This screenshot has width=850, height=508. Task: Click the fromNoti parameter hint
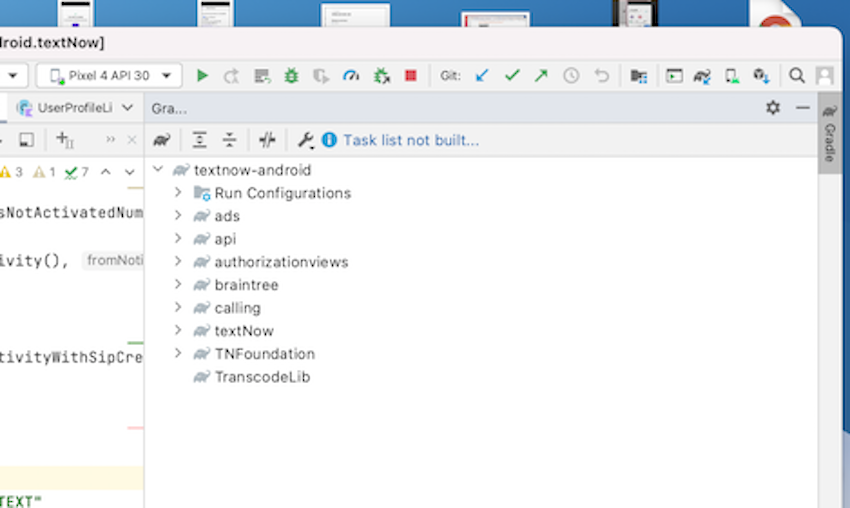[x=114, y=261]
